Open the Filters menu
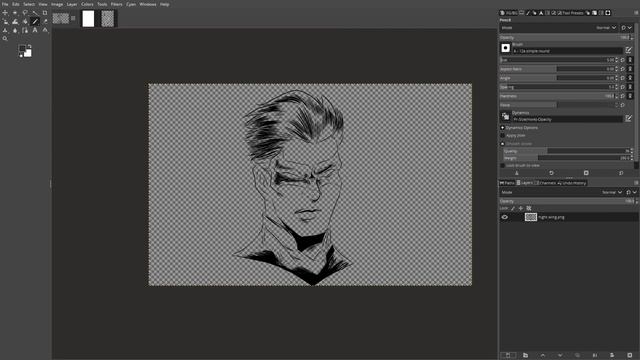This screenshot has height=360, width=640. 116,4
